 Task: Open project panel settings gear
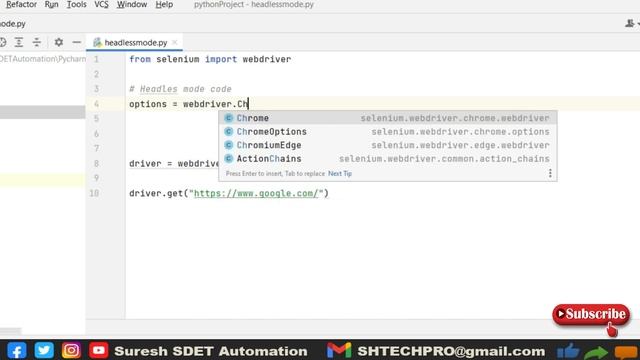(59, 42)
